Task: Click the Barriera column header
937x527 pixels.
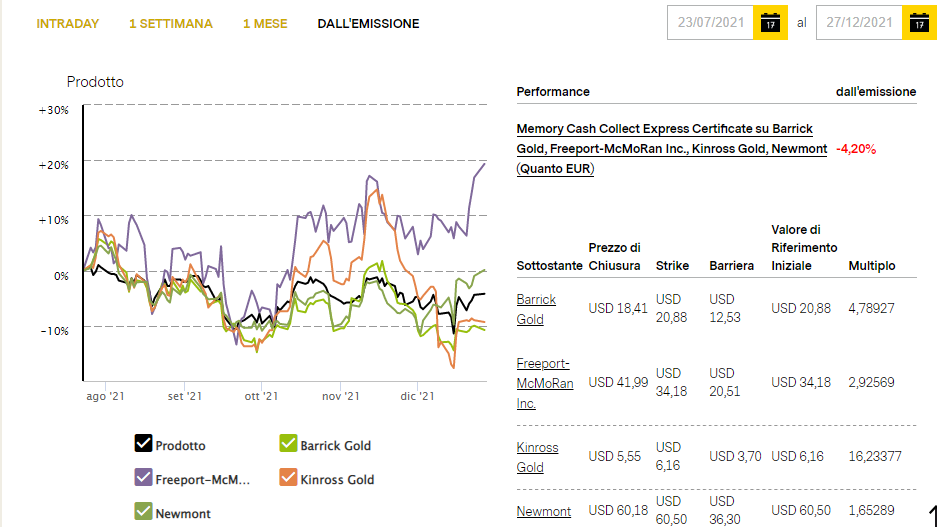Action: point(731,266)
